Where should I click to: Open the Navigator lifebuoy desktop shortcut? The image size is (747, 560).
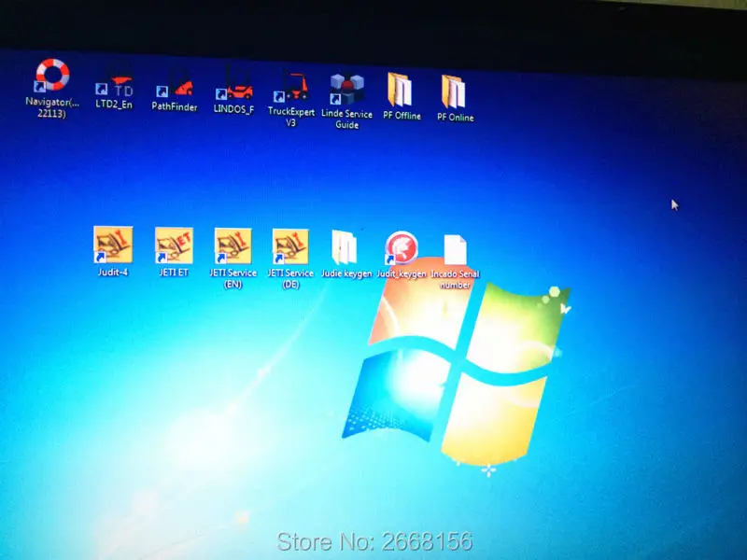(52, 75)
